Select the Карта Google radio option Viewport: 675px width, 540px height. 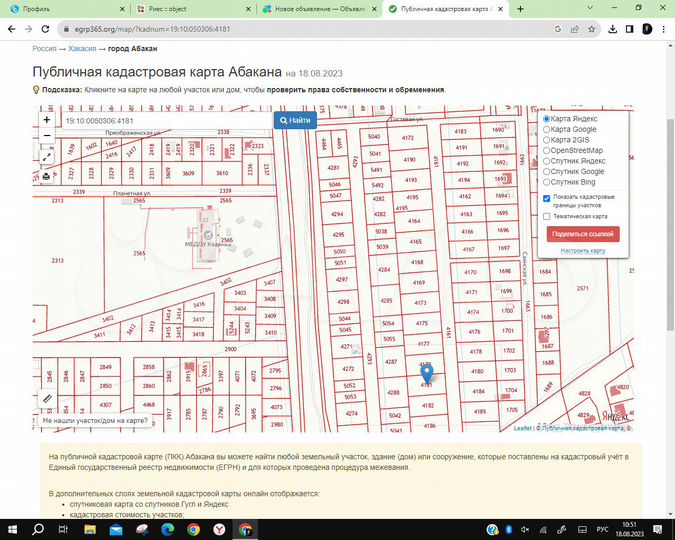click(546, 129)
